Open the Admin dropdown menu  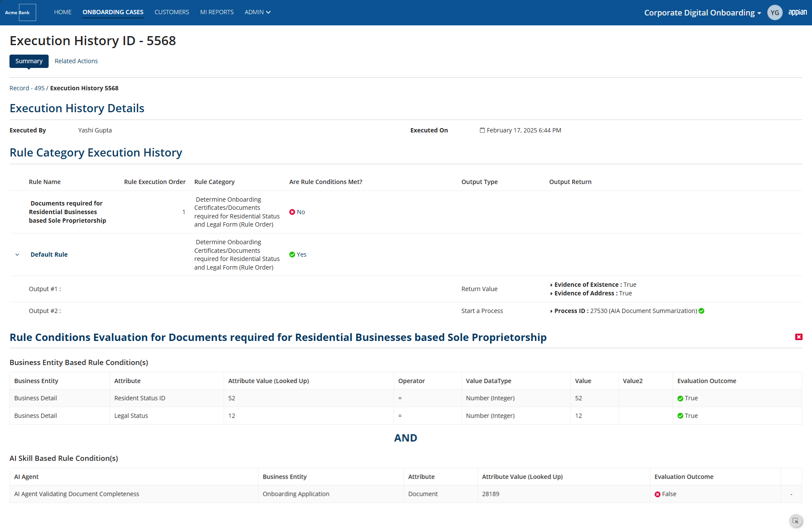point(257,12)
